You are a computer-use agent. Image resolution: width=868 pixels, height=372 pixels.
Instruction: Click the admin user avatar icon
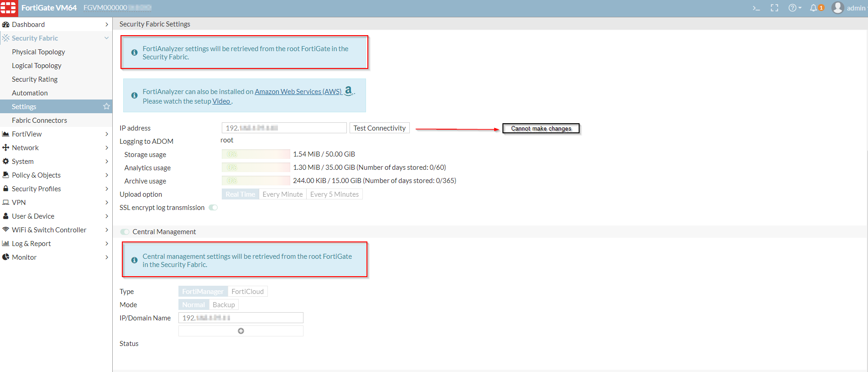point(837,8)
